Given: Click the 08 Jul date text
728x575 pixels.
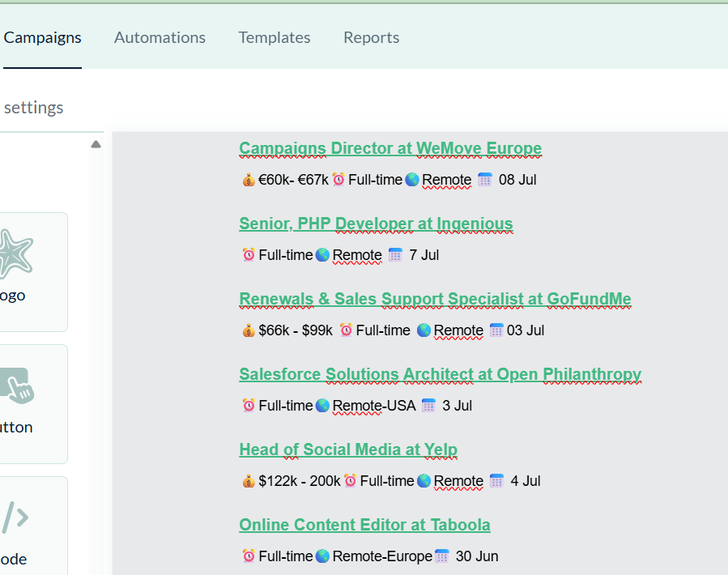Looking at the screenshot, I should coord(517,180).
